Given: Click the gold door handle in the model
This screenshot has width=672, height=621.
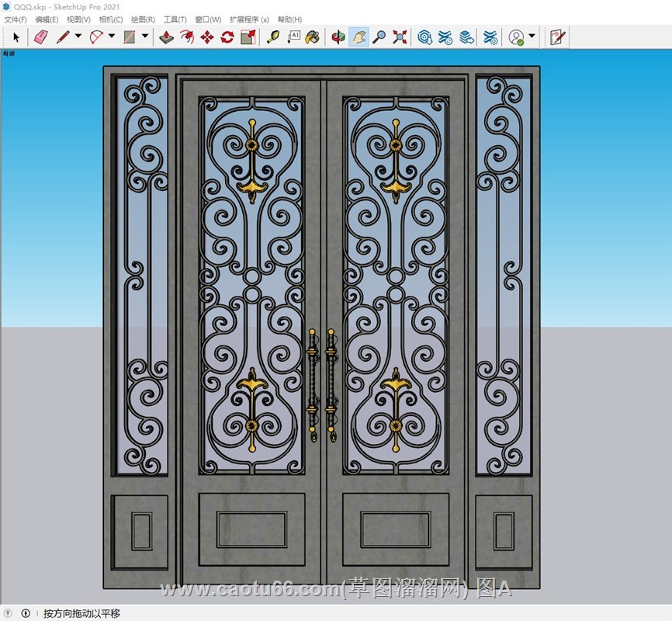Looking at the screenshot, I should 313,380.
